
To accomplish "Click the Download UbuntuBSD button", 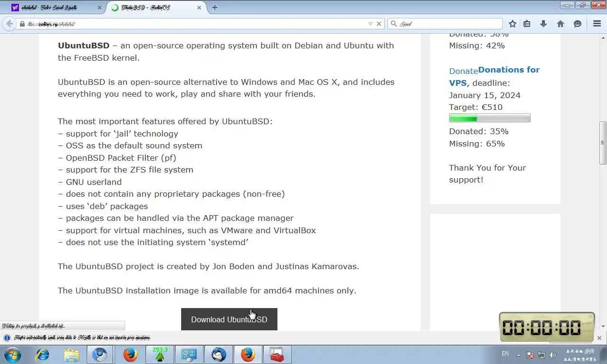I will pos(229,319).
